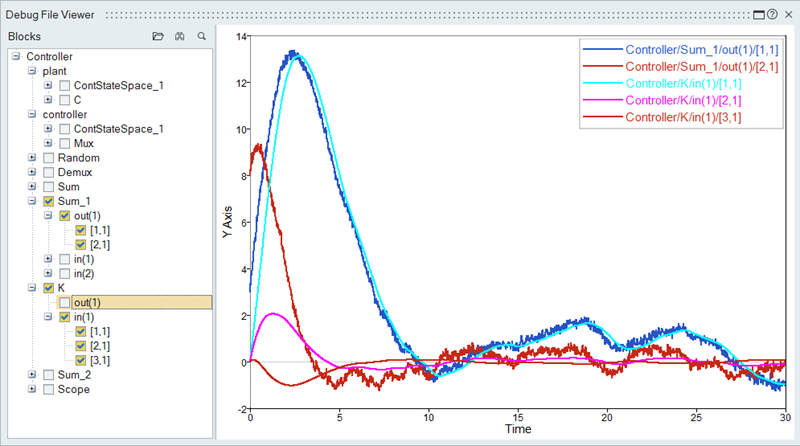Click the cyan line swatch in legend

[603, 84]
